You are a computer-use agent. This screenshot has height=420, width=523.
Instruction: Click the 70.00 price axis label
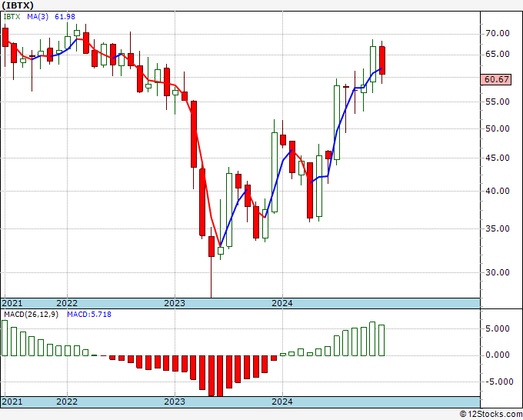[498, 33]
